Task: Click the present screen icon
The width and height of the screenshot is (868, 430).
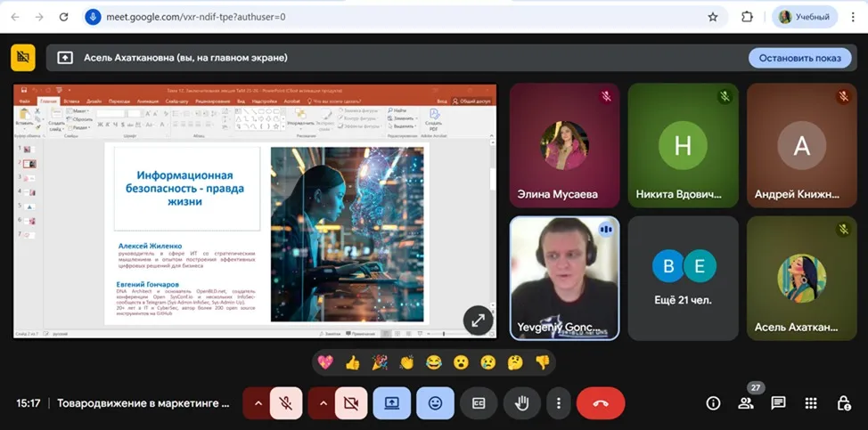Action: 391,403
